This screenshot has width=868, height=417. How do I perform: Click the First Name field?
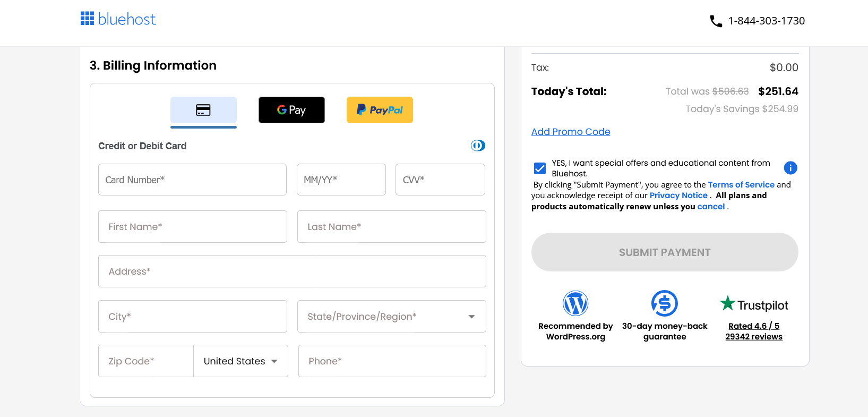(x=193, y=227)
